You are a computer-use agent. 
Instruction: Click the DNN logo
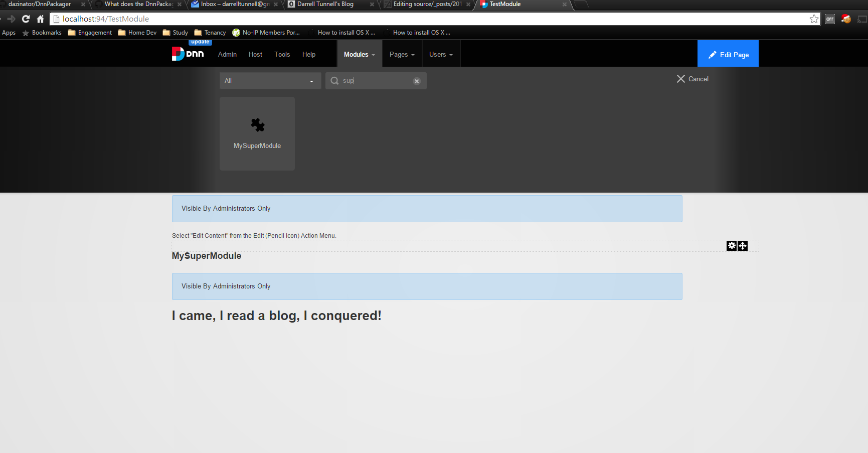pyautogui.click(x=188, y=54)
